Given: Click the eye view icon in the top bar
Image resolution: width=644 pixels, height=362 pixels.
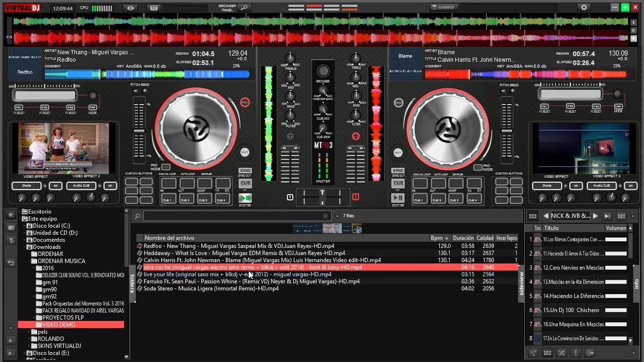Looking at the screenshot, I should pyautogui.click(x=130, y=8).
